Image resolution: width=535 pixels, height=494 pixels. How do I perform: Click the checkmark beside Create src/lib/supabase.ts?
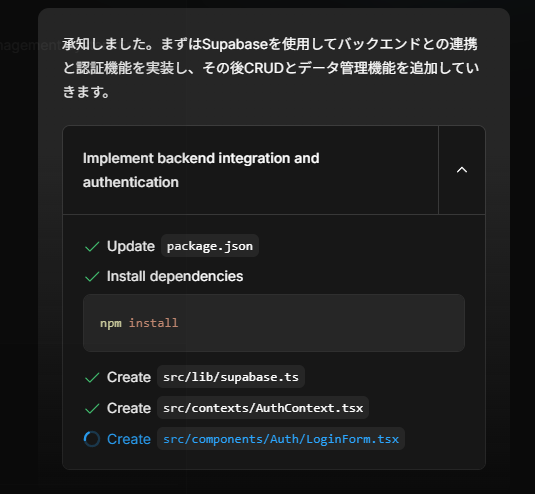click(x=92, y=377)
